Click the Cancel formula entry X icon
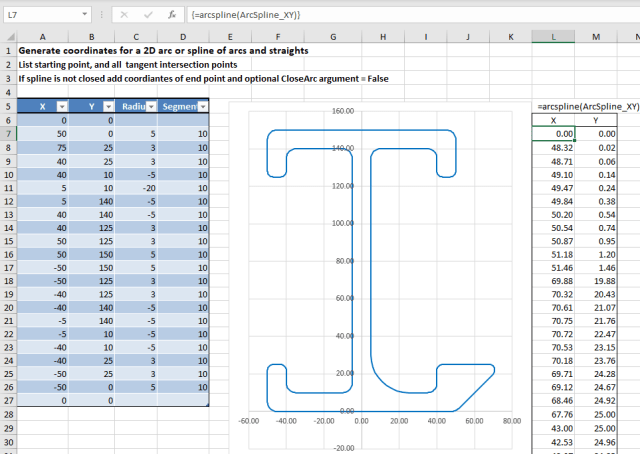Viewport: 640px width, 454px height. click(x=124, y=16)
